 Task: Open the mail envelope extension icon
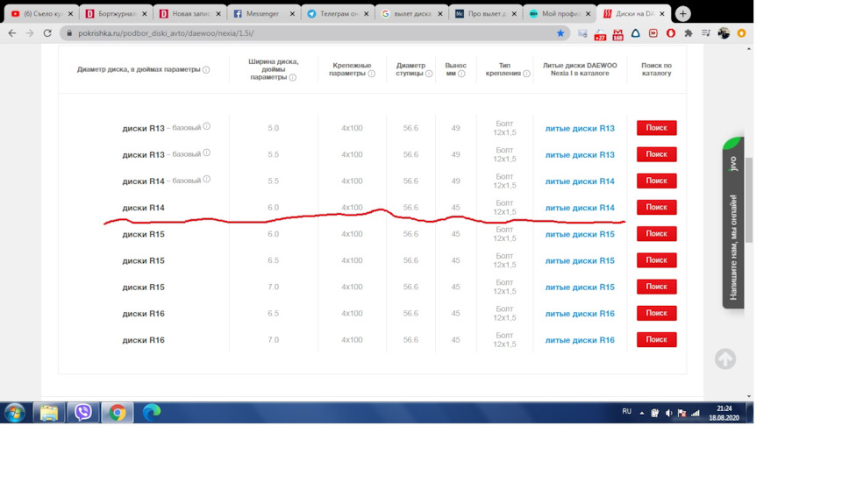click(582, 33)
